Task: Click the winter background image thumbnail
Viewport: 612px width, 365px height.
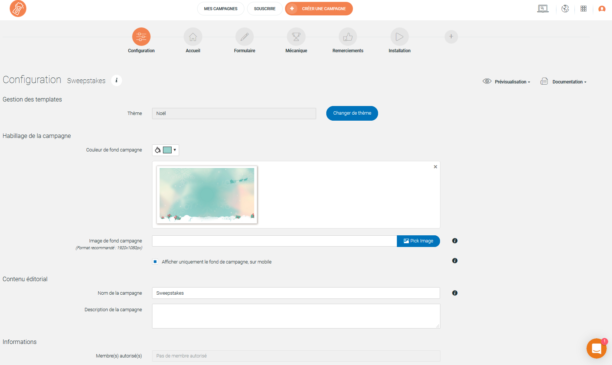Action: [x=207, y=195]
